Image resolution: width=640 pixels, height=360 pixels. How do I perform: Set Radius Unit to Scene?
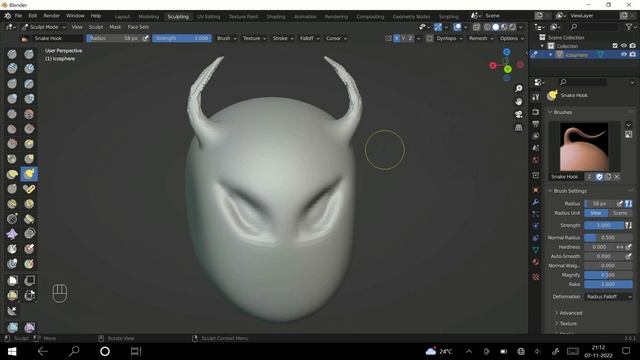[x=620, y=213]
